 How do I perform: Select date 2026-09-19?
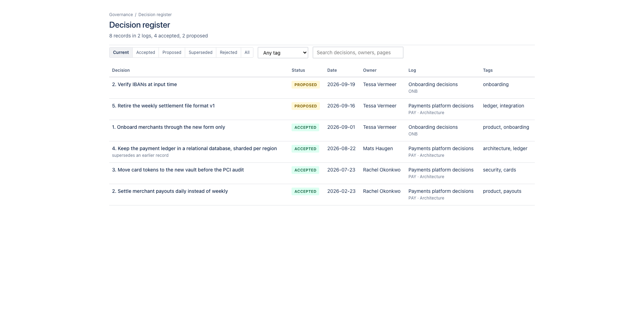click(341, 84)
